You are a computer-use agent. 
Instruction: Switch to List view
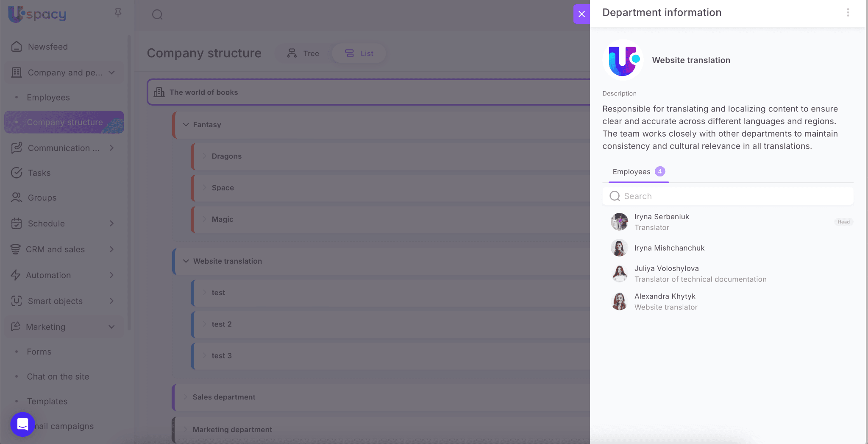(x=359, y=53)
